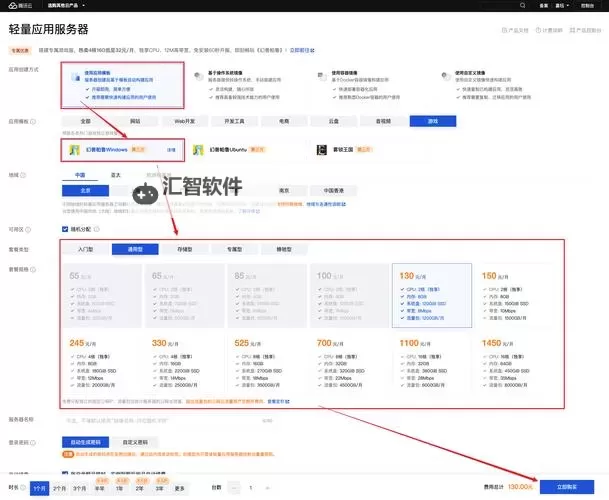Select the 130元/月 package card
Image resolution: width=609 pixels, height=500 pixels.
point(432,296)
